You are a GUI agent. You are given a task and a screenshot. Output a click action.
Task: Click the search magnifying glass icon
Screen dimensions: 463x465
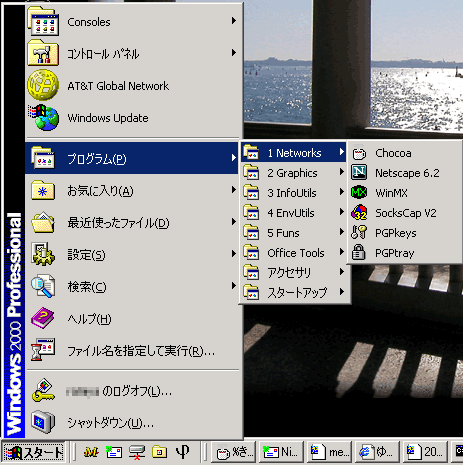43,286
